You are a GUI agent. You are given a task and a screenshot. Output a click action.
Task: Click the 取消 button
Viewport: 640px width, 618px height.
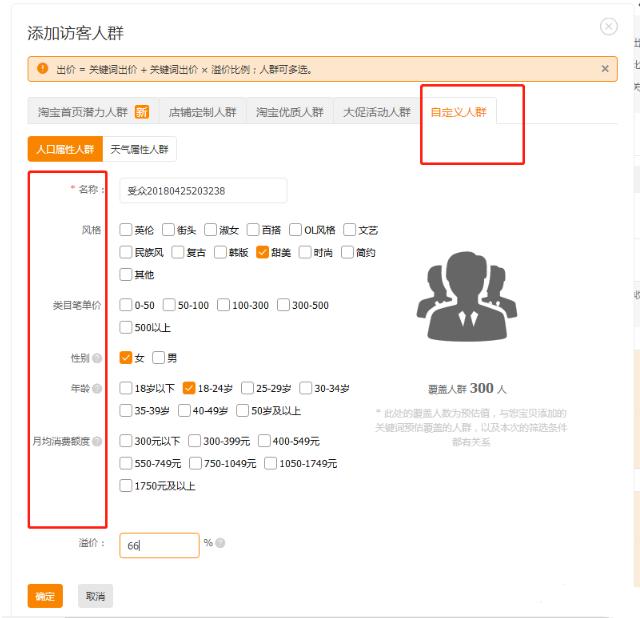tap(95, 596)
